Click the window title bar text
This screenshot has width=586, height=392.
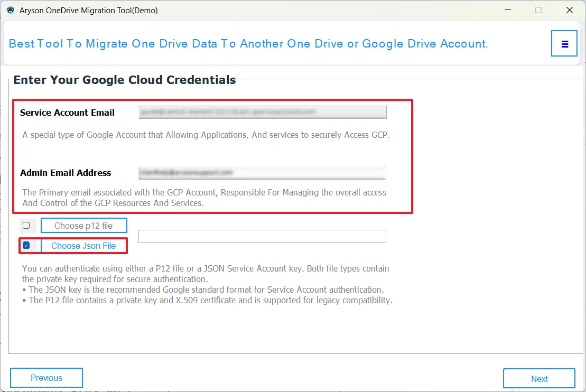point(89,10)
